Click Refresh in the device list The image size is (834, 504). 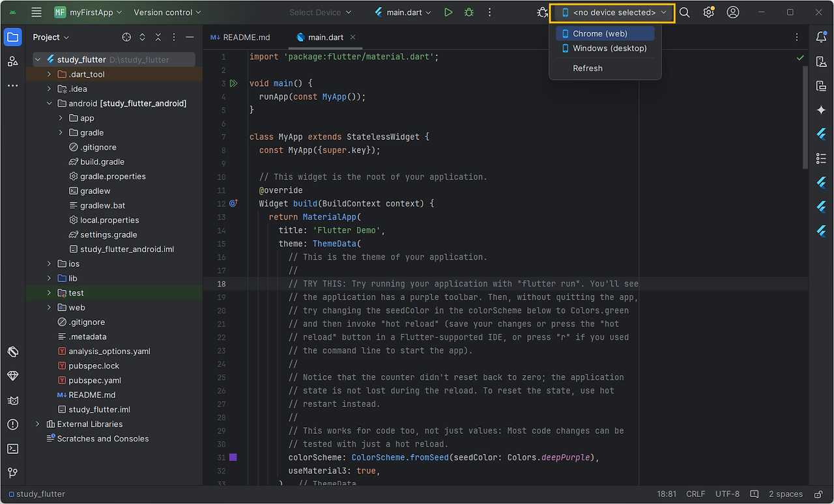point(587,68)
